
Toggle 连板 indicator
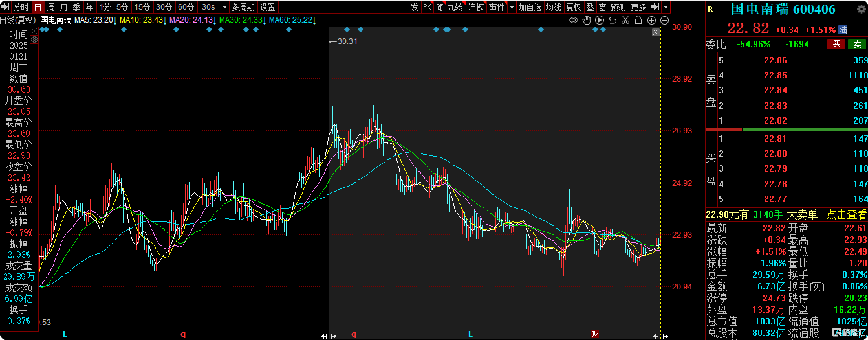tap(476, 7)
